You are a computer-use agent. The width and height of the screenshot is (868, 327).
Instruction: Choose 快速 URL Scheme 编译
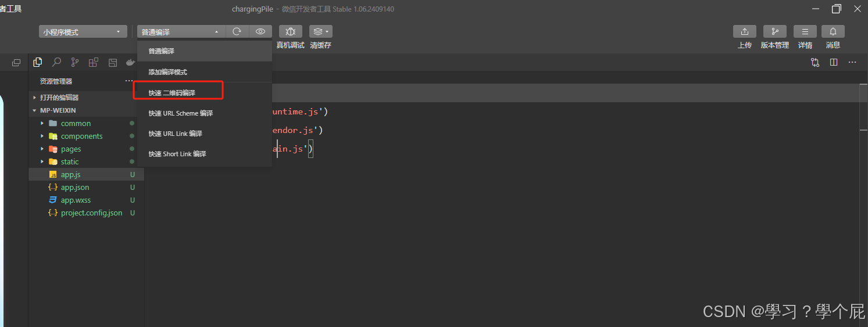tap(205, 113)
